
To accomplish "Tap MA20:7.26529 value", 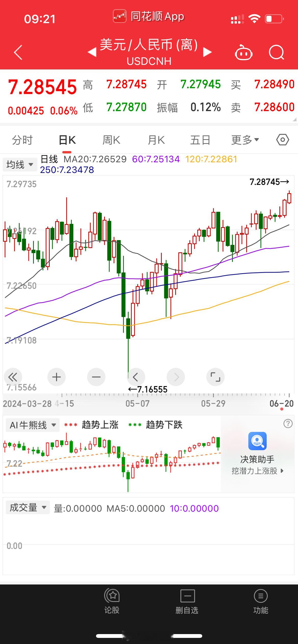I will (95, 159).
